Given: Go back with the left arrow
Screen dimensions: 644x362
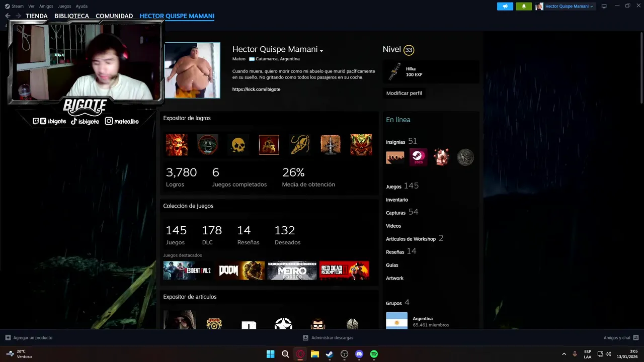Looking at the screenshot, I should pos(8,16).
